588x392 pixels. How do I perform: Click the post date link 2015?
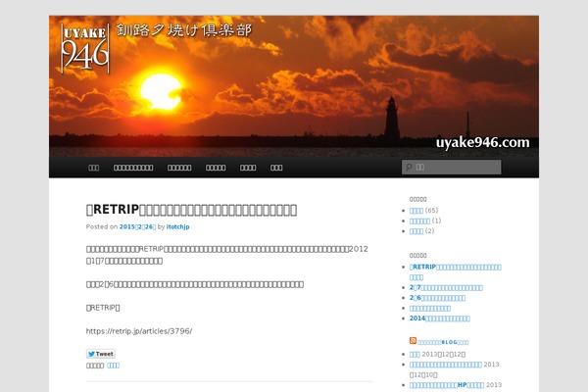(137, 226)
